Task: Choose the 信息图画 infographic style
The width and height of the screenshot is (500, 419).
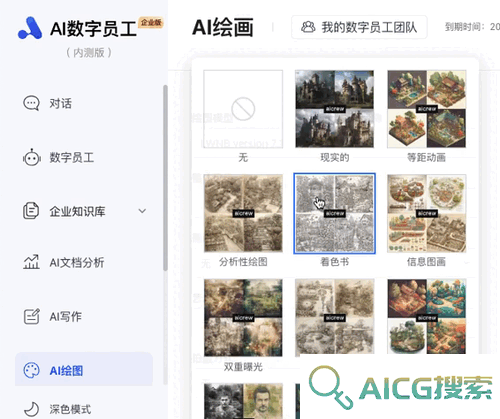Action: 427,213
